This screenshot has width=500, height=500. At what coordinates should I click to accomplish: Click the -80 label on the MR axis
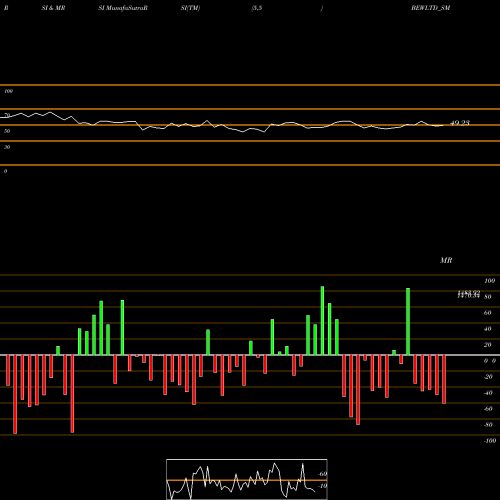click(488, 425)
